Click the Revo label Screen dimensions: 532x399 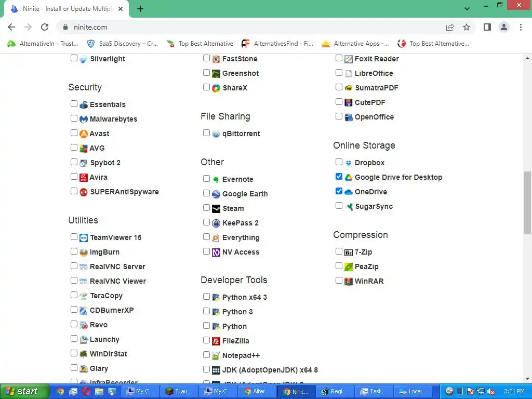98,325
